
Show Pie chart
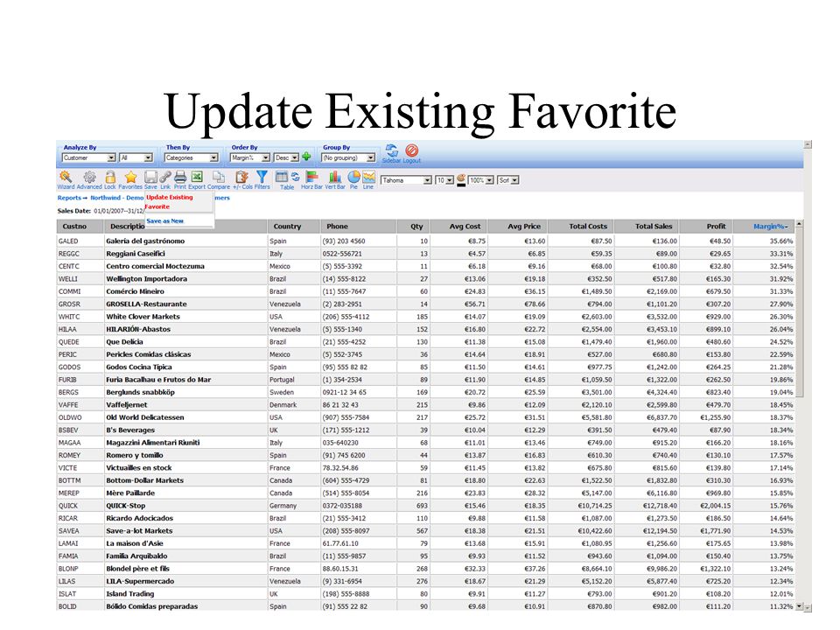[353, 179]
